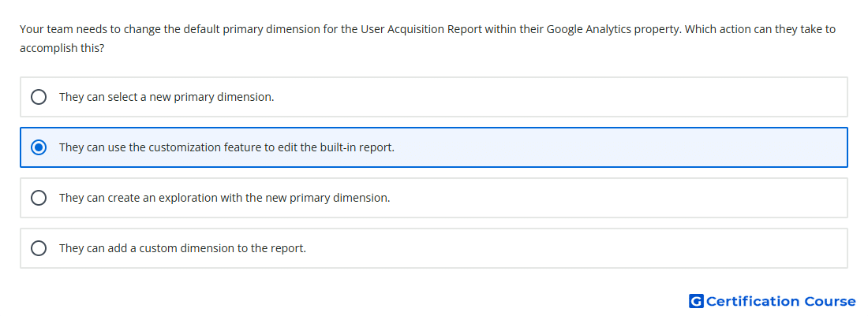Click the question text about User Acquisition Report

tap(428, 39)
